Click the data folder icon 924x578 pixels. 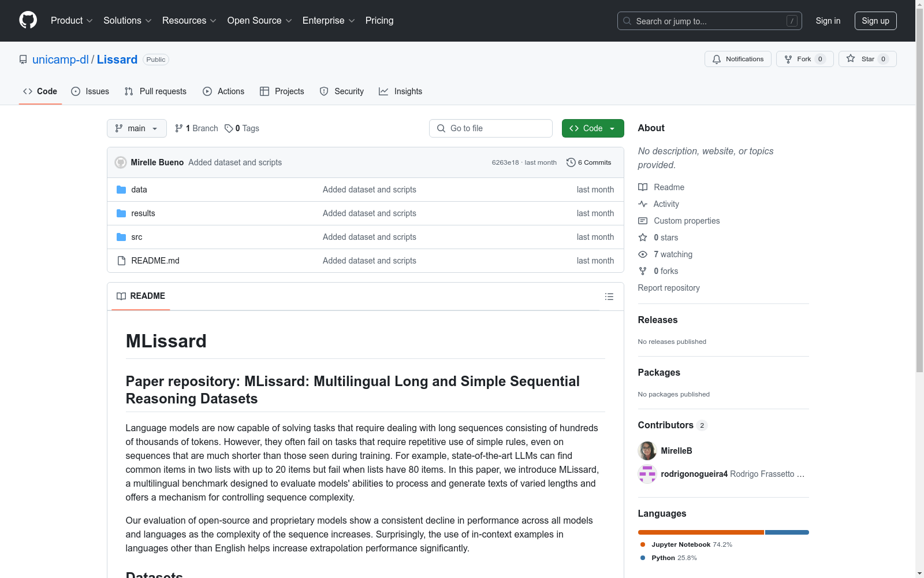point(121,190)
